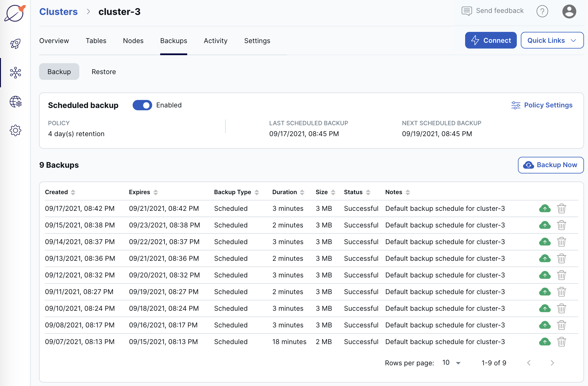Delete the 09/07/2021 08:13 PM backup
This screenshot has height=386, width=588.
click(x=561, y=342)
